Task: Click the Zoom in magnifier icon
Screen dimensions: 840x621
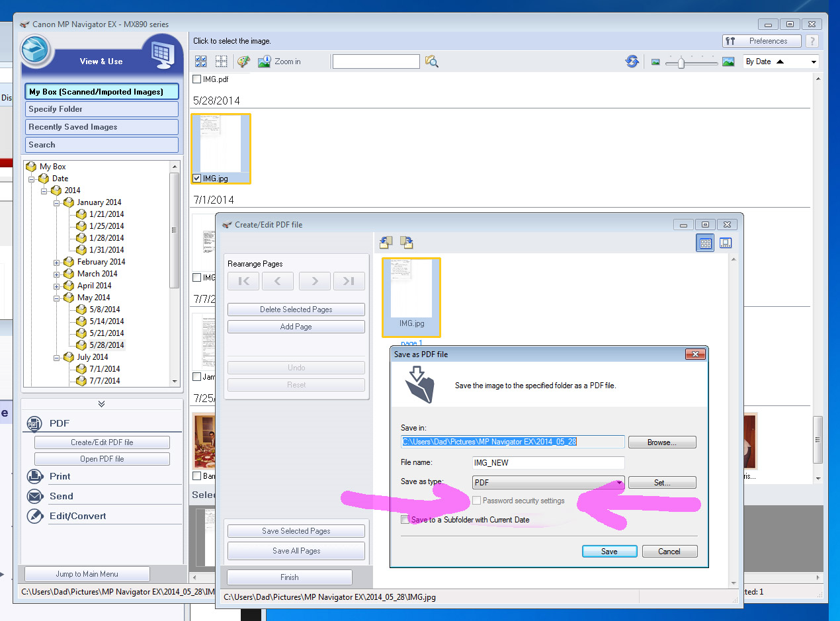Action: pos(265,61)
